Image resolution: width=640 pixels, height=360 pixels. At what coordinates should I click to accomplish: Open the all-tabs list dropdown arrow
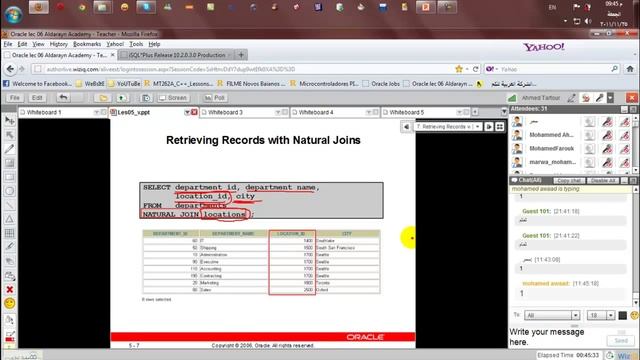click(x=504, y=112)
